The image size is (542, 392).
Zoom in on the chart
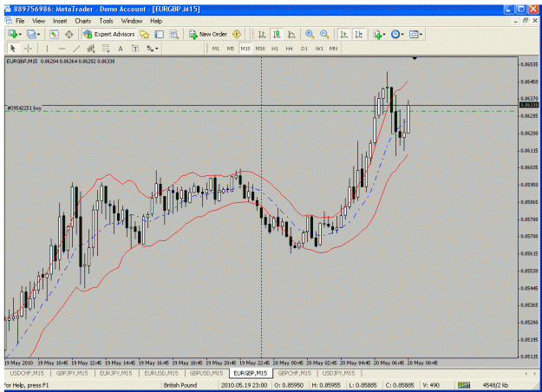[x=310, y=34]
